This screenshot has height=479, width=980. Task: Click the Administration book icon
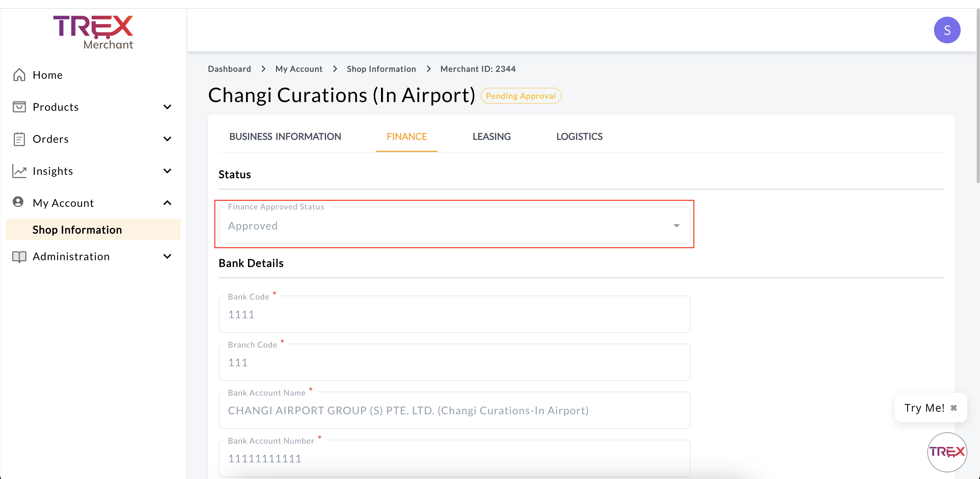19,257
